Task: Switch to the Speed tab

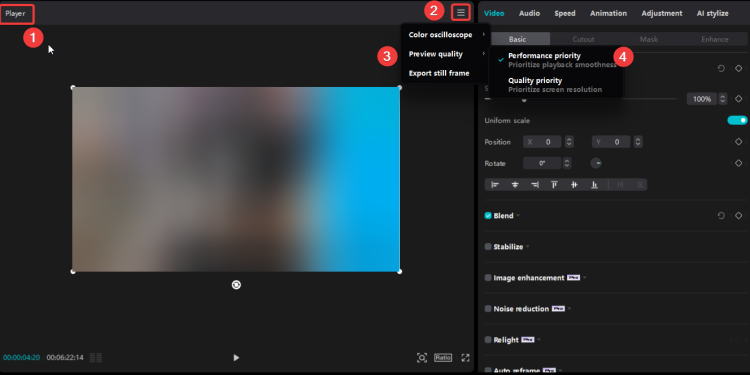Action: (565, 13)
